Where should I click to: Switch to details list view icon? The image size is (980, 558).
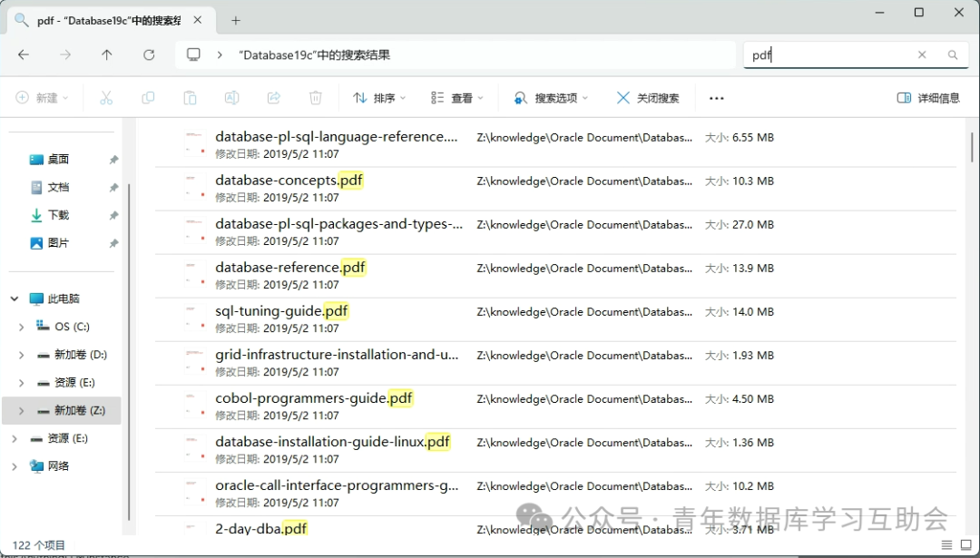click(946, 545)
